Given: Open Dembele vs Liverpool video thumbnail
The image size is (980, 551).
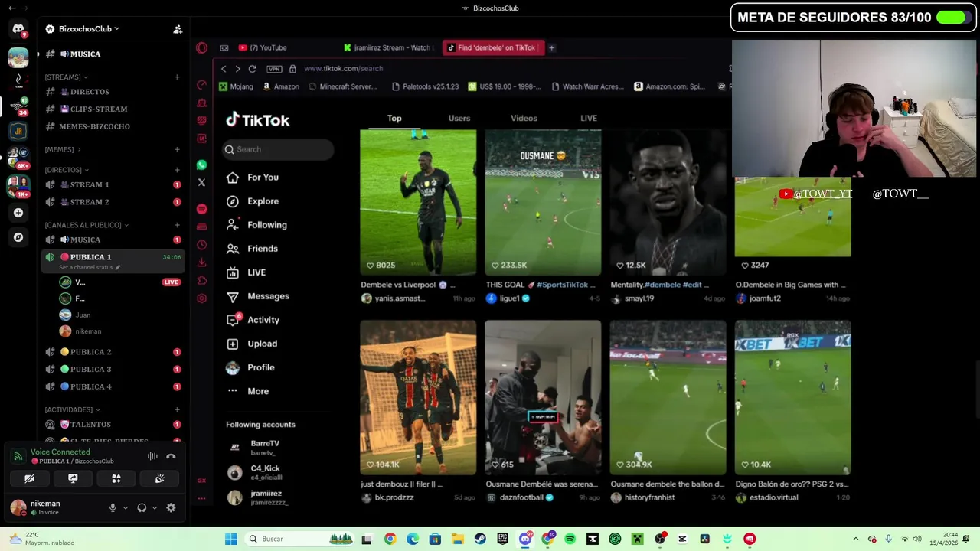Looking at the screenshot, I should [x=418, y=202].
